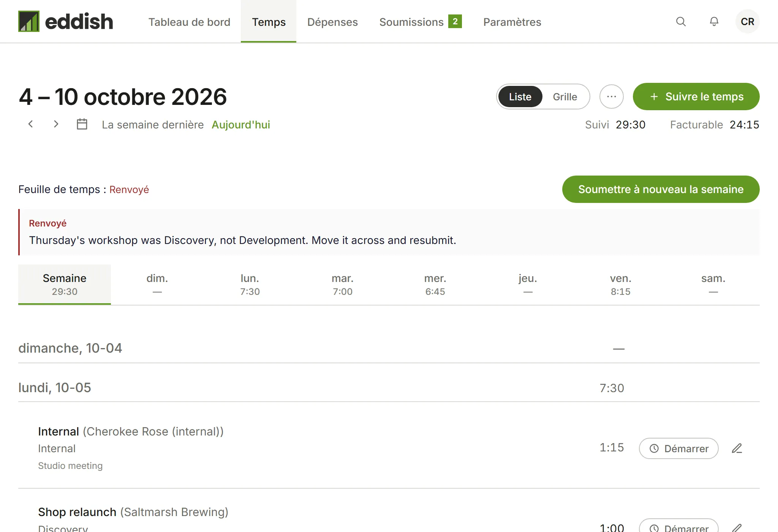
Task: Open Soumissions with 2 badge
Action: (x=421, y=22)
